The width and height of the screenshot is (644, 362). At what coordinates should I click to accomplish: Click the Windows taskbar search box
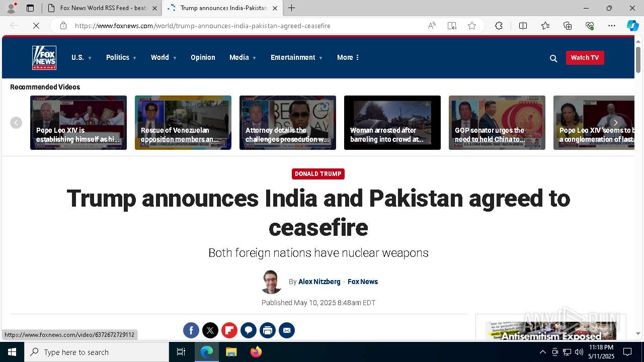[97, 352]
